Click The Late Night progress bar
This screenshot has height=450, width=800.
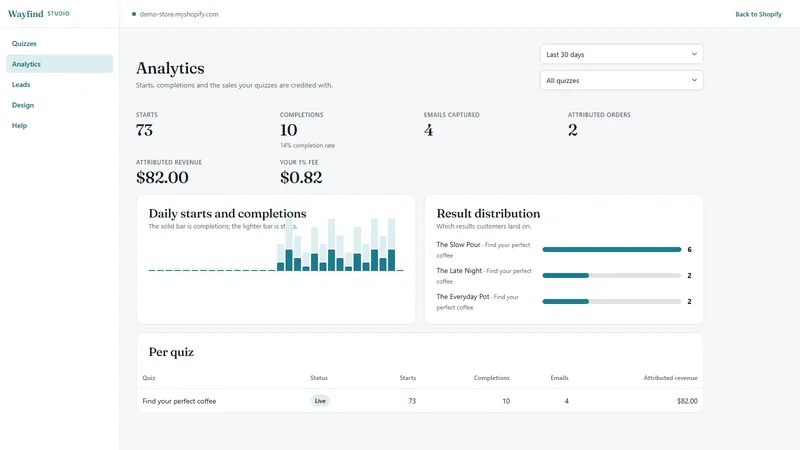pyautogui.click(x=612, y=276)
